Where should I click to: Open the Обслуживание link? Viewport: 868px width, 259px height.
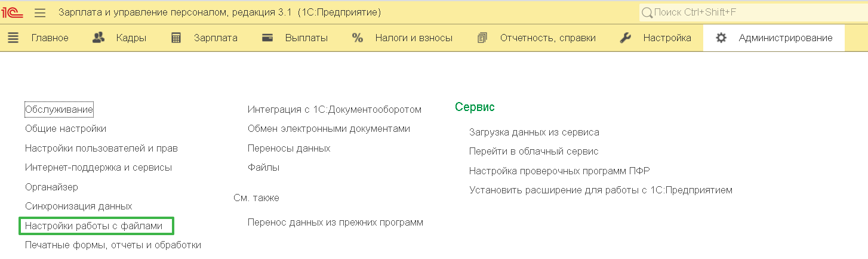click(x=59, y=109)
